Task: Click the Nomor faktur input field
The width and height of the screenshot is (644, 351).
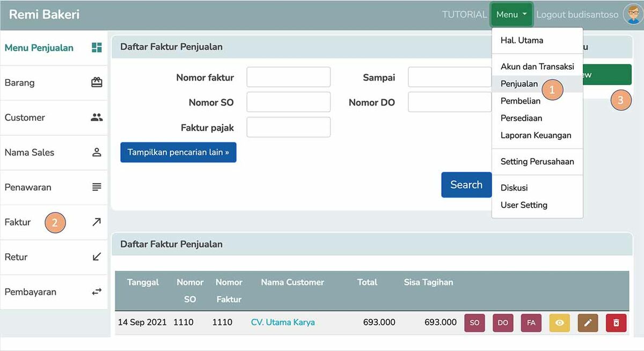Action: tap(288, 77)
